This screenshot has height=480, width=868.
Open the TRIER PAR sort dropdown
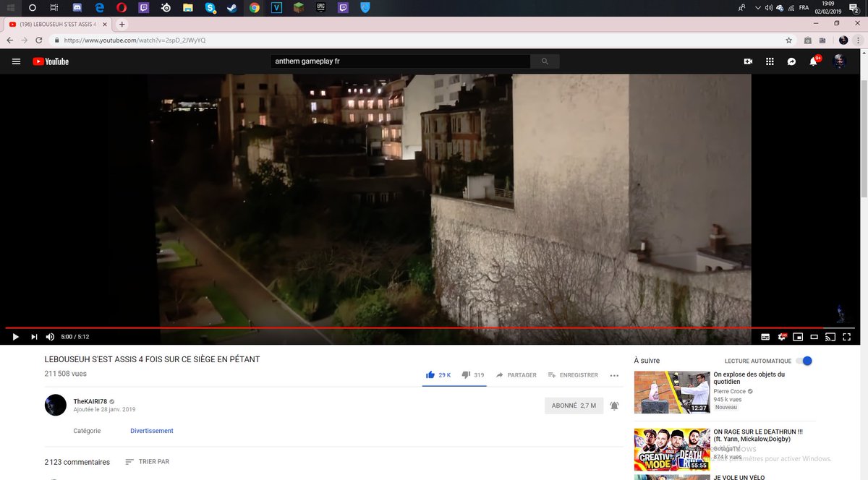[147, 462]
